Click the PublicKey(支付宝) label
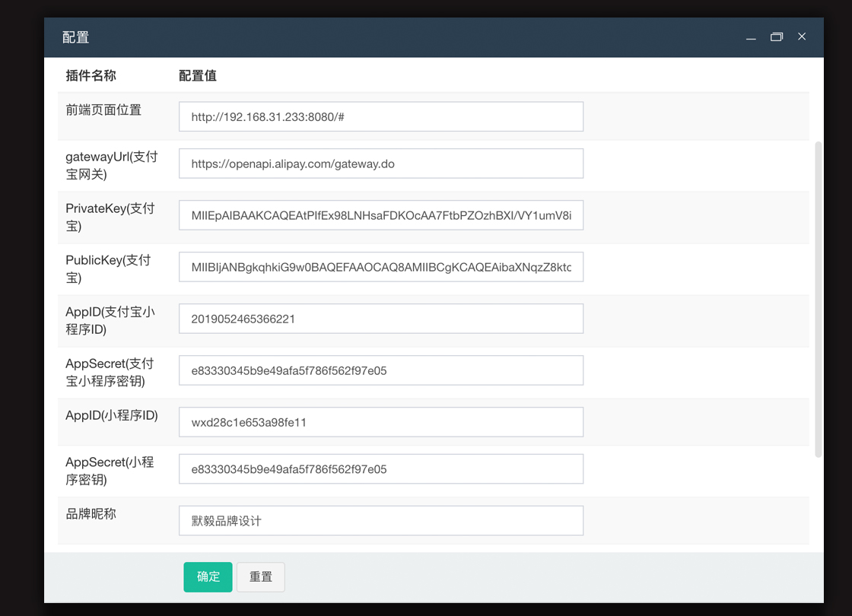Image resolution: width=852 pixels, height=616 pixels. pos(108,268)
